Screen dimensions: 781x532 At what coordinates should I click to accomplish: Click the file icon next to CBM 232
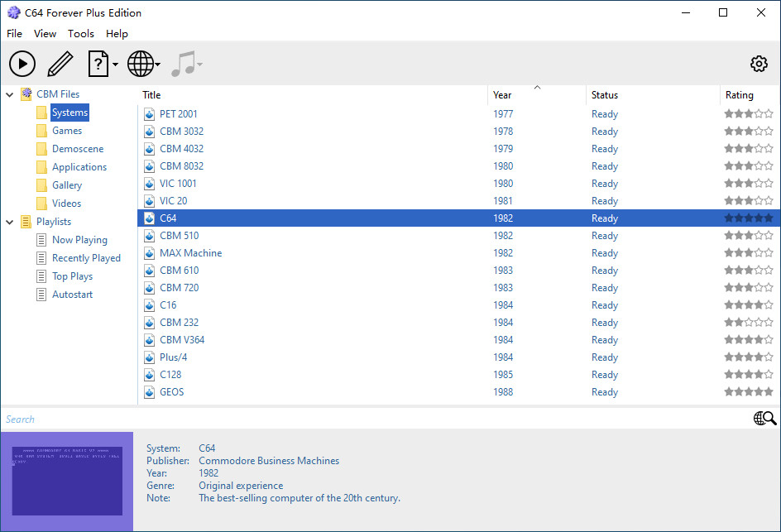(149, 323)
